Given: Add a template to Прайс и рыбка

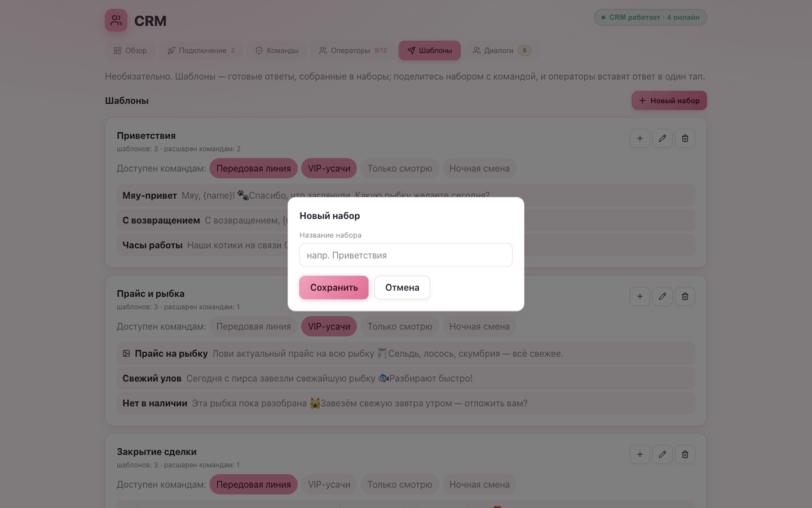Looking at the screenshot, I should (640, 296).
